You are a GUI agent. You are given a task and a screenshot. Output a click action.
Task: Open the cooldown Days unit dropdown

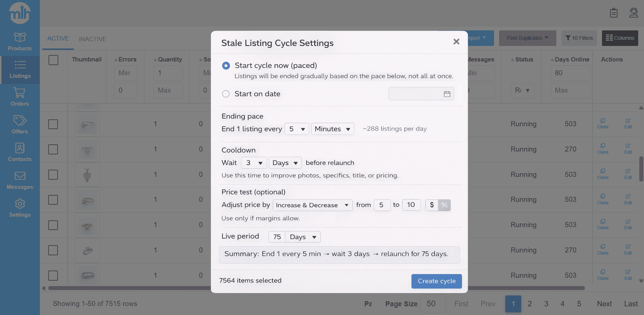tap(285, 163)
